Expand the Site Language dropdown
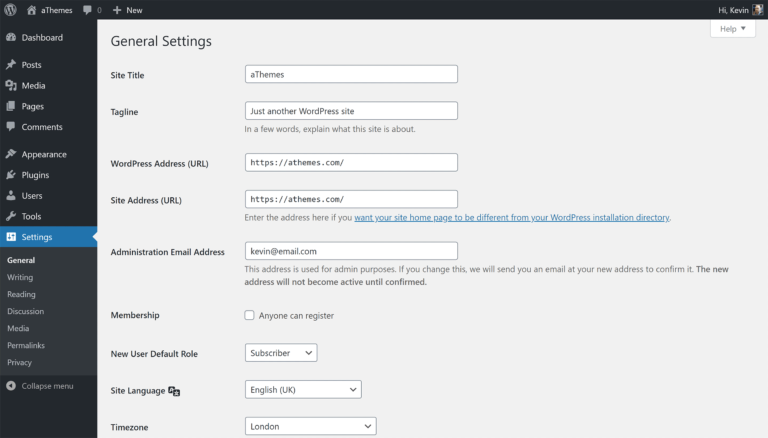 (x=303, y=389)
